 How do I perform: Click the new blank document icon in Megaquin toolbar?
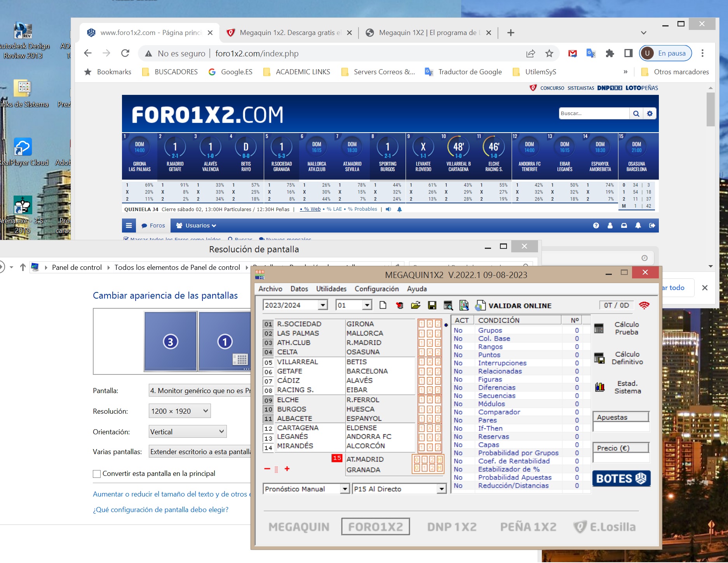[383, 305]
